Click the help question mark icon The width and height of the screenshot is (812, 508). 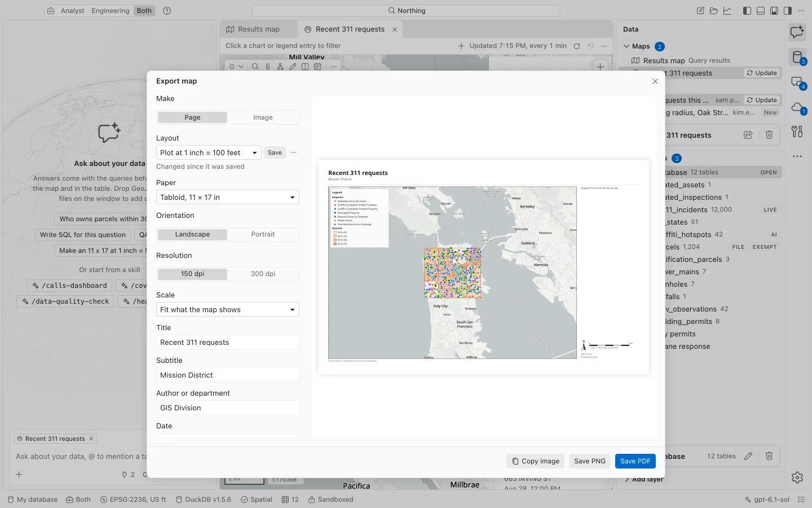tap(167, 11)
